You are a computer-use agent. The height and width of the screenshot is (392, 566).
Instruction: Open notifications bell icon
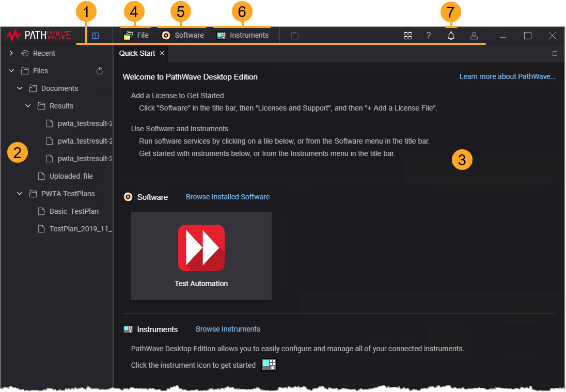click(x=451, y=36)
